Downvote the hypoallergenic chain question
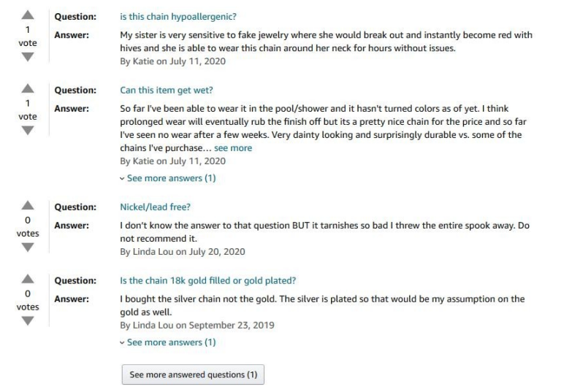 pyautogui.click(x=28, y=57)
